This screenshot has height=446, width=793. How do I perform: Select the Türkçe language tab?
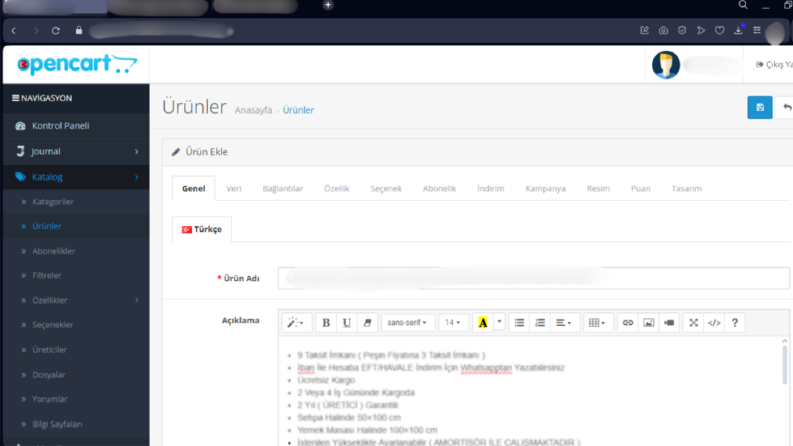click(202, 229)
